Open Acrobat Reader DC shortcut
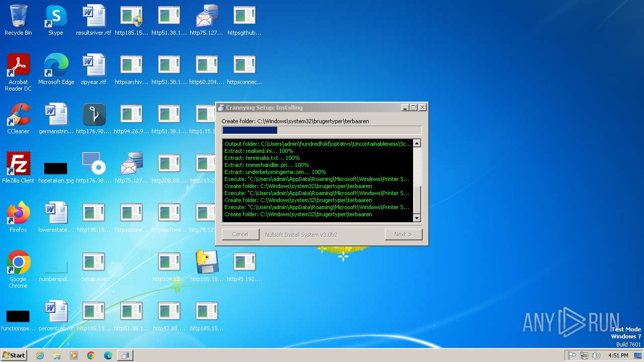The image size is (644, 362). pos(18,73)
